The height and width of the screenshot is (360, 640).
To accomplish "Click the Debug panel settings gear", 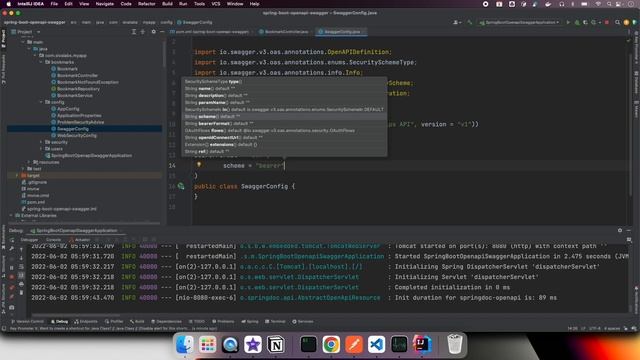I will pos(620,230).
